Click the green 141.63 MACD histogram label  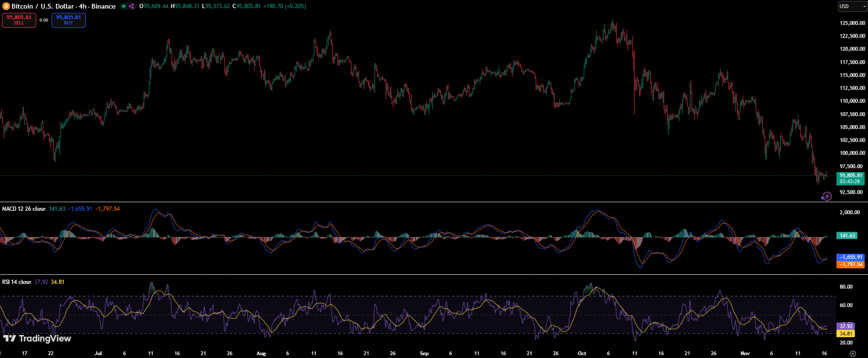847,236
